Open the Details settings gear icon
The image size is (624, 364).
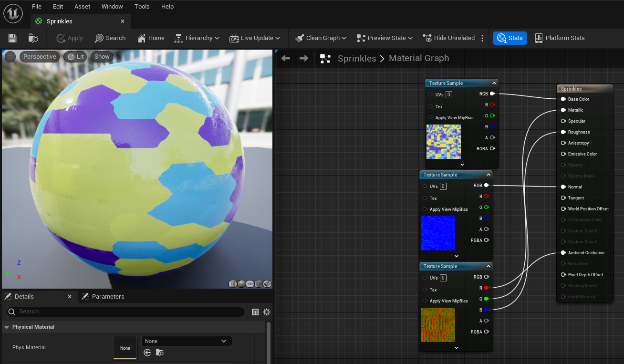click(267, 312)
